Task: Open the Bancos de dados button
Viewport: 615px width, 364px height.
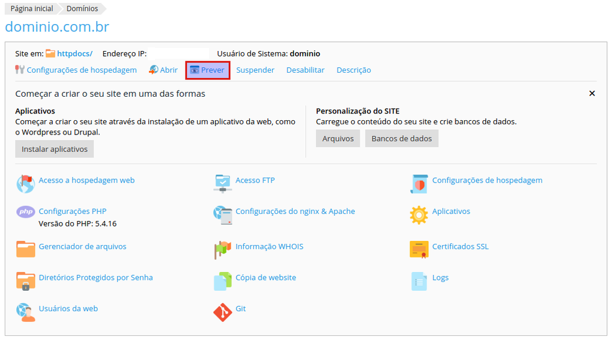Action: click(401, 138)
